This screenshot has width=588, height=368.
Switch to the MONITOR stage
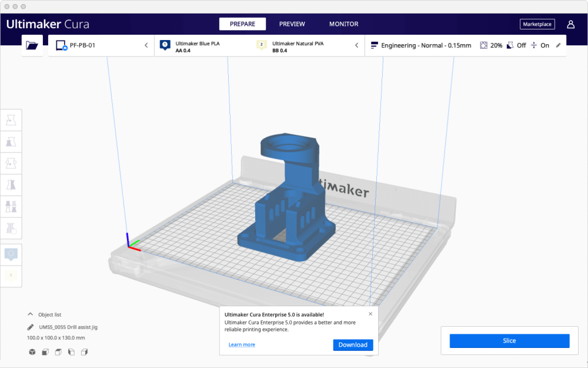(344, 24)
